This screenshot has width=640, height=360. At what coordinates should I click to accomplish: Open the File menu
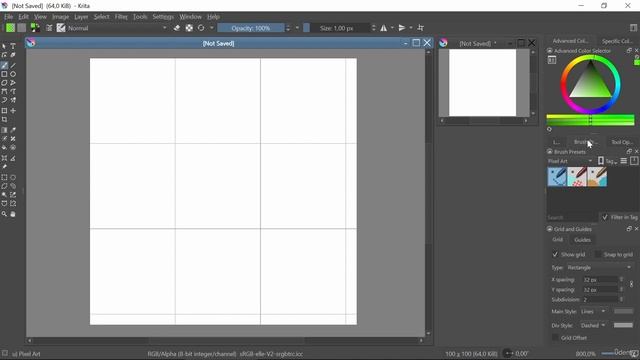coord(9,17)
